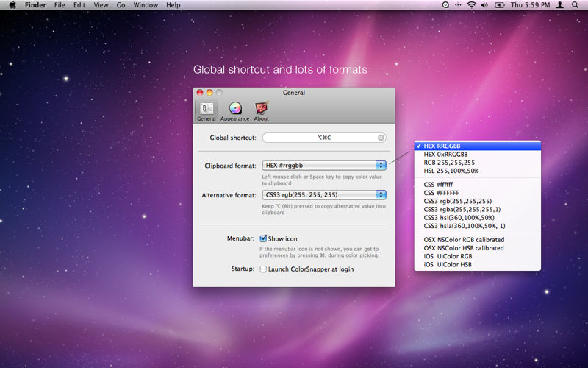Choose uppercase CSS #FFFFFF format
The height and width of the screenshot is (368, 588).
pyautogui.click(x=477, y=193)
